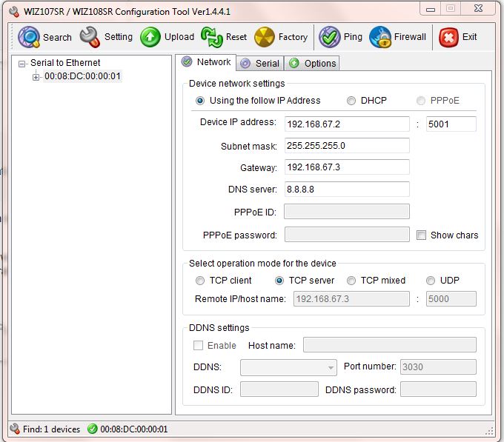Tick the DDNS Enable checkbox
This screenshot has width=504, height=442.
coord(198,346)
